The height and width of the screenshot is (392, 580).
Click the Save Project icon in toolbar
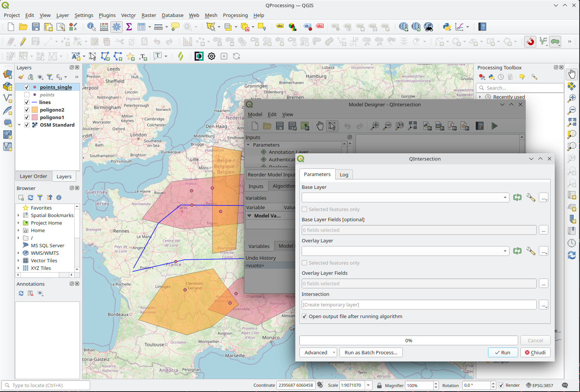pos(36,27)
